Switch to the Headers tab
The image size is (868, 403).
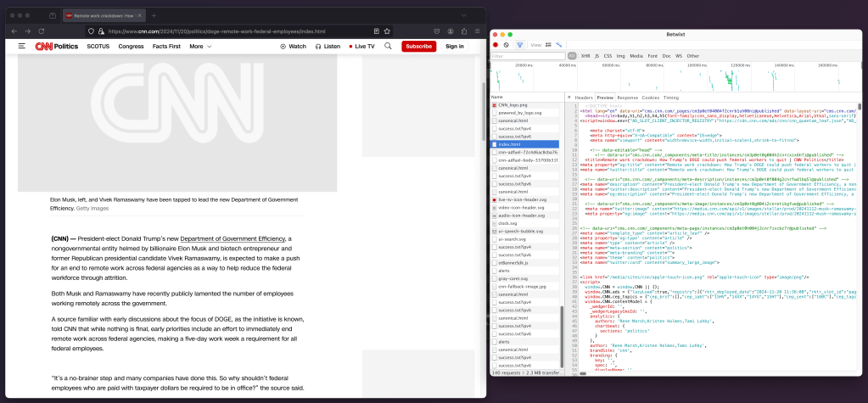click(584, 98)
